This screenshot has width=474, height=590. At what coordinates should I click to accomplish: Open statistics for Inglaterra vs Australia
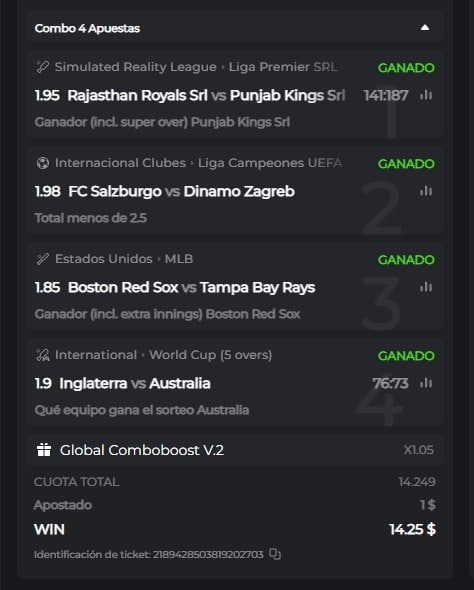pyautogui.click(x=426, y=383)
